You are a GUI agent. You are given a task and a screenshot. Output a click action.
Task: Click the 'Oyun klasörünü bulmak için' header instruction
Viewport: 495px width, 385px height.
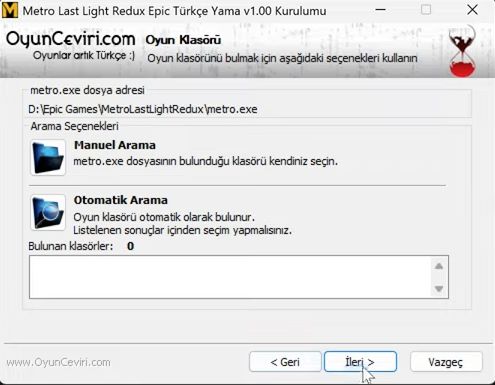(x=282, y=58)
